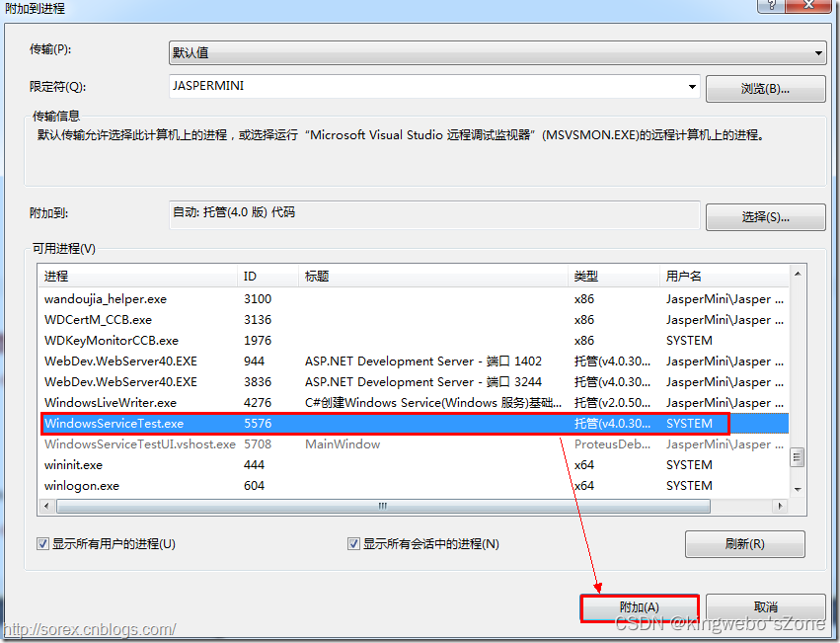Toggle the 显示所有会话中的进程(N) checkbox

[352, 543]
